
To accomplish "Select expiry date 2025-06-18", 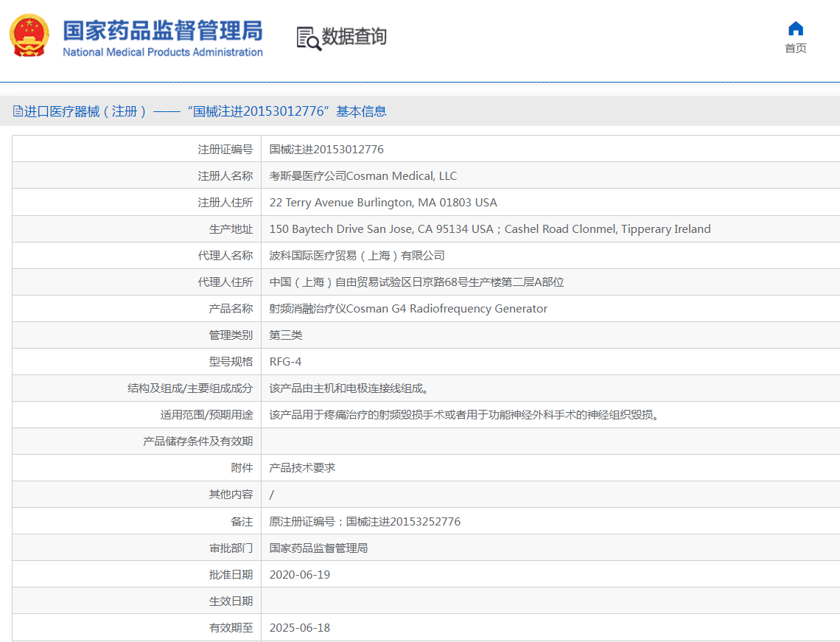I will 299,627.
